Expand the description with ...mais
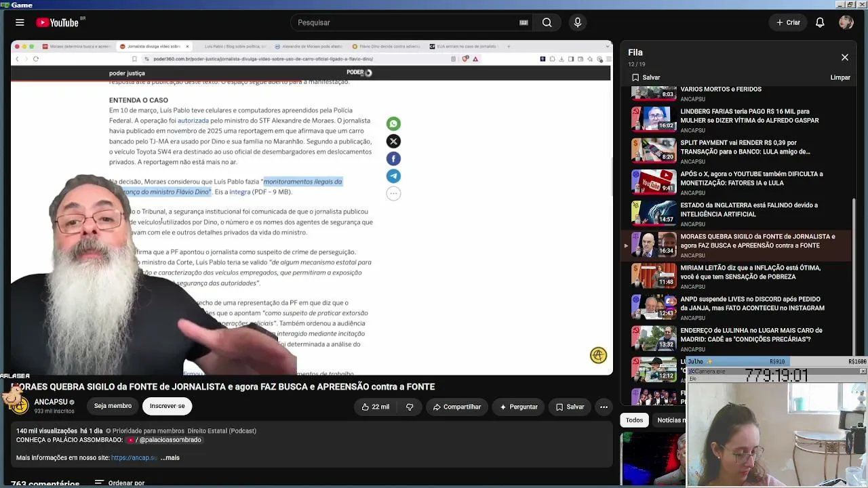The width and height of the screenshot is (868, 488). [x=170, y=457]
